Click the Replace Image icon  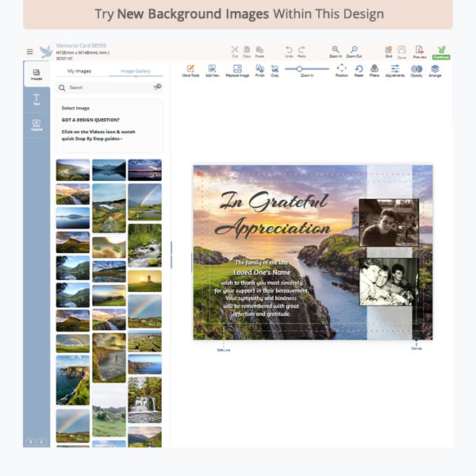coord(237,70)
